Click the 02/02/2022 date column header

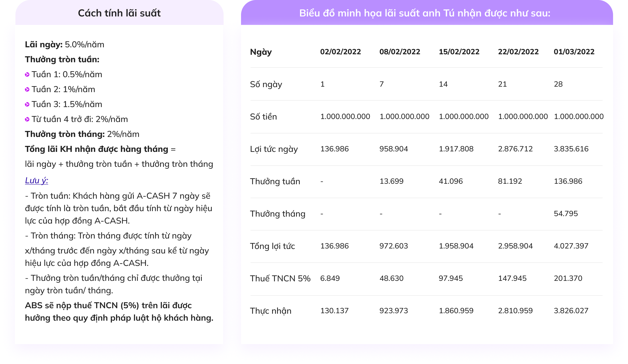coord(340,52)
